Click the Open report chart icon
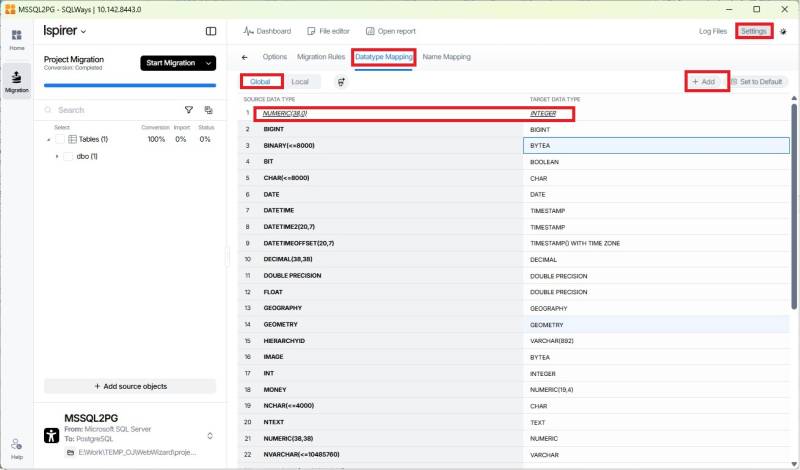The image size is (800, 470). pos(370,31)
